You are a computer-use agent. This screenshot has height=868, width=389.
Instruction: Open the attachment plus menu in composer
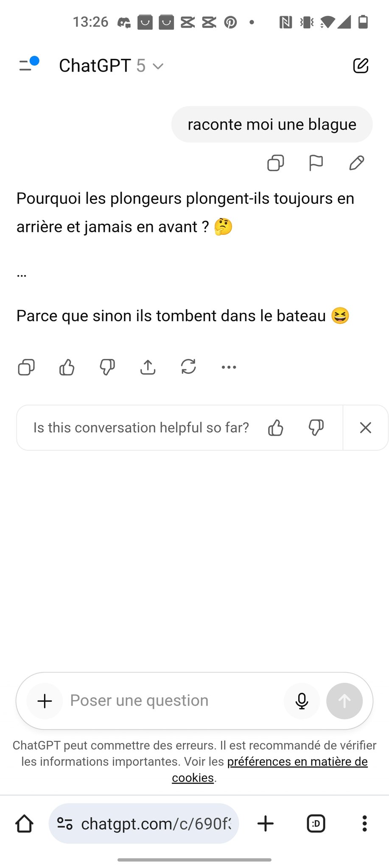pyautogui.click(x=45, y=701)
